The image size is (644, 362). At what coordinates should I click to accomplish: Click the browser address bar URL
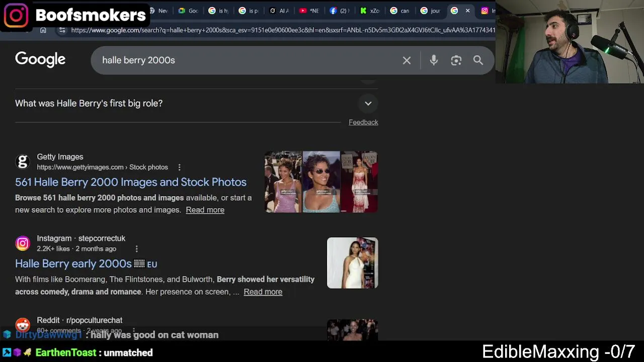pos(283,30)
